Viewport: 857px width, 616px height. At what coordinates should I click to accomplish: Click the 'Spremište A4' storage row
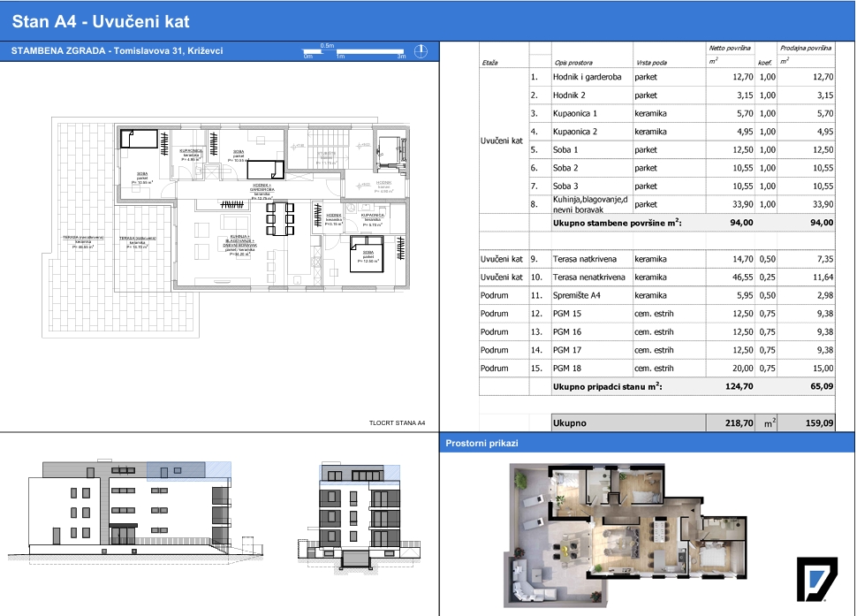point(657,295)
